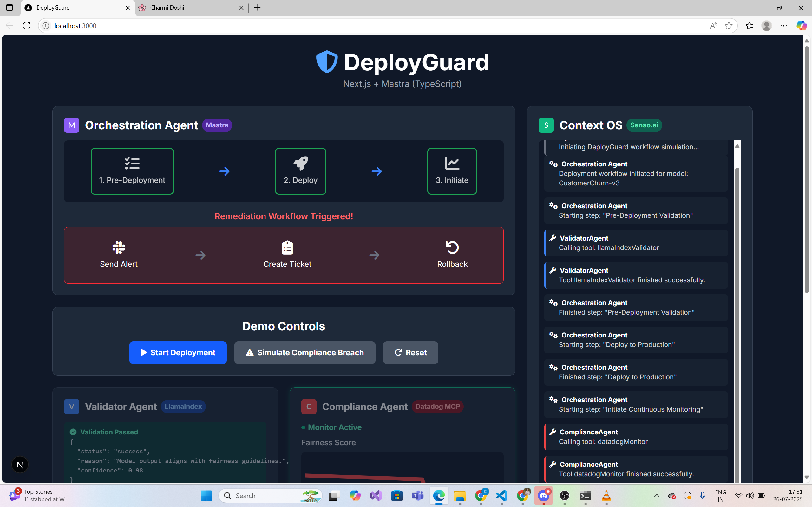This screenshot has width=812, height=507.
Task: Add this page to favorites
Action: click(729, 26)
